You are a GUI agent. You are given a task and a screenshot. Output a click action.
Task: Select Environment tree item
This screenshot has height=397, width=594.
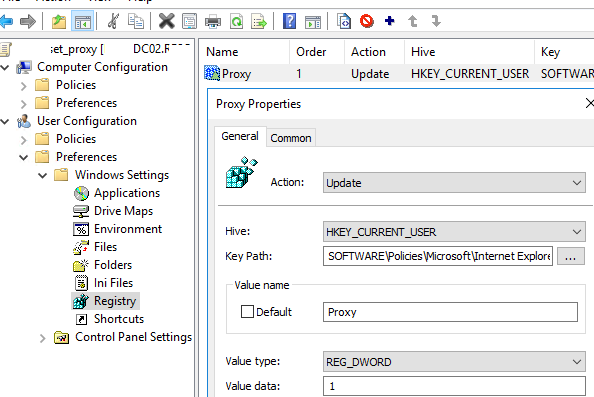click(x=128, y=229)
